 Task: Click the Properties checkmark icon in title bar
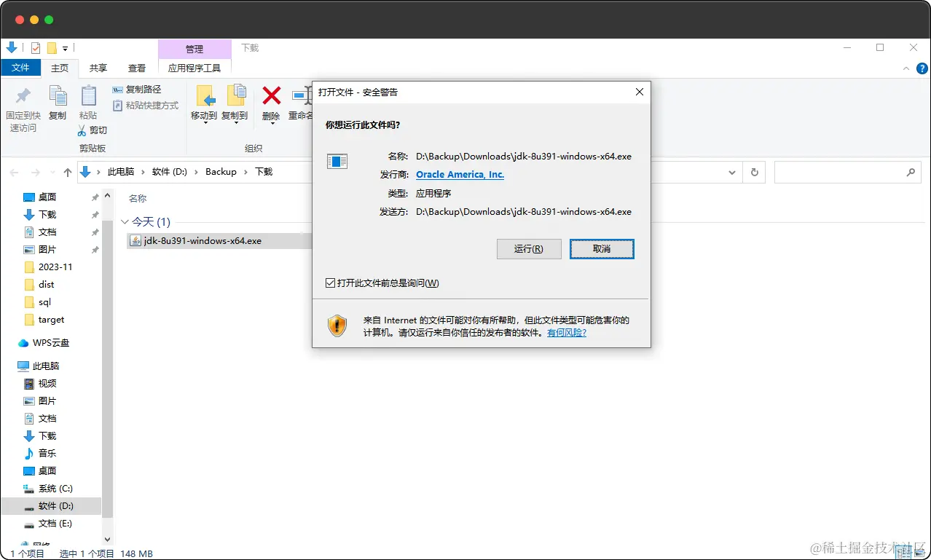36,48
